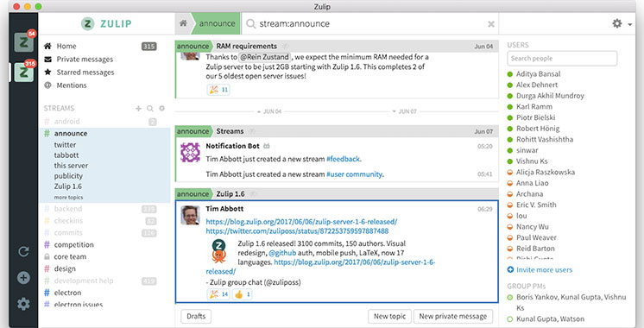Click the Drafts button
The width and height of the screenshot is (644, 328).
pos(196,316)
